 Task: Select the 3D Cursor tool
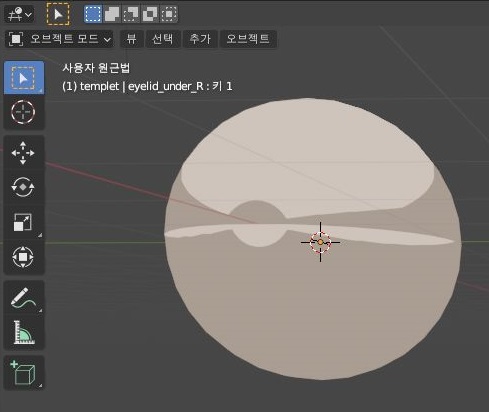[x=24, y=112]
